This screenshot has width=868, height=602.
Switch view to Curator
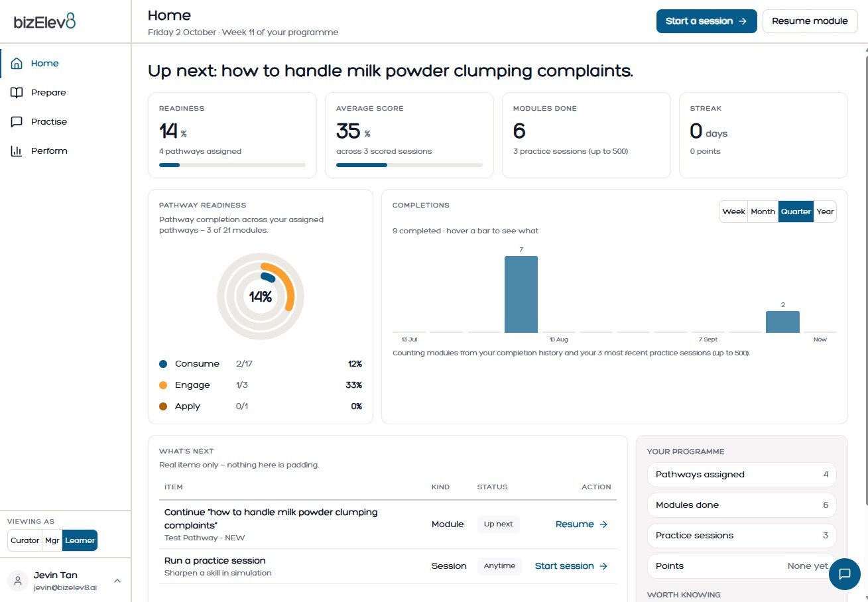coord(25,540)
